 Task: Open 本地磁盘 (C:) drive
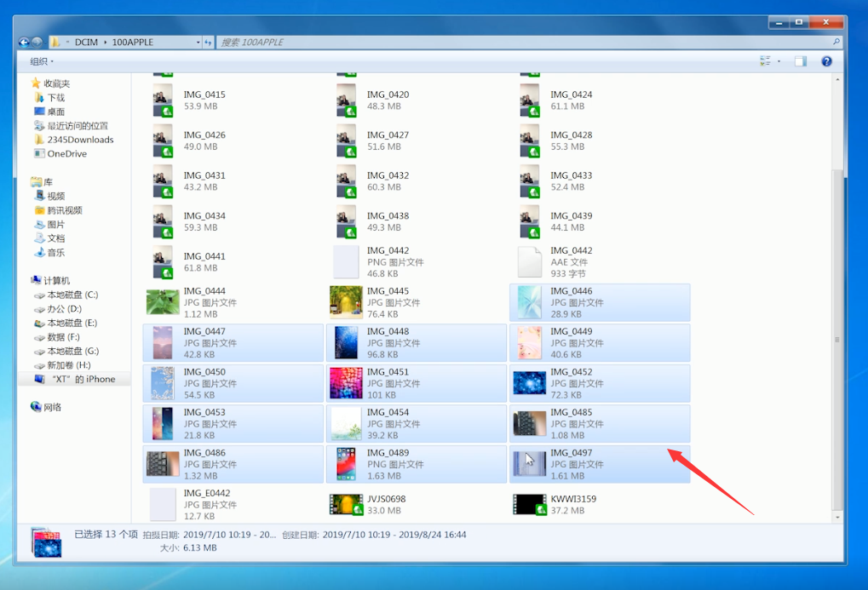click(x=66, y=295)
